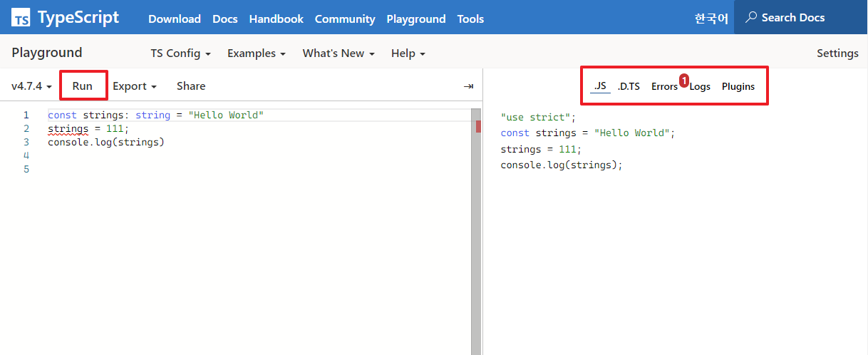The height and width of the screenshot is (355, 868).
Task: Switch to the .JS output tab
Action: pos(601,86)
